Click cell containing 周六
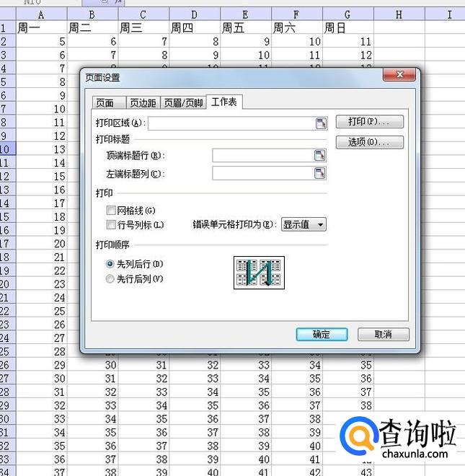Image resolution: width=465 pixels, height=476 pixels. (296, 27)
